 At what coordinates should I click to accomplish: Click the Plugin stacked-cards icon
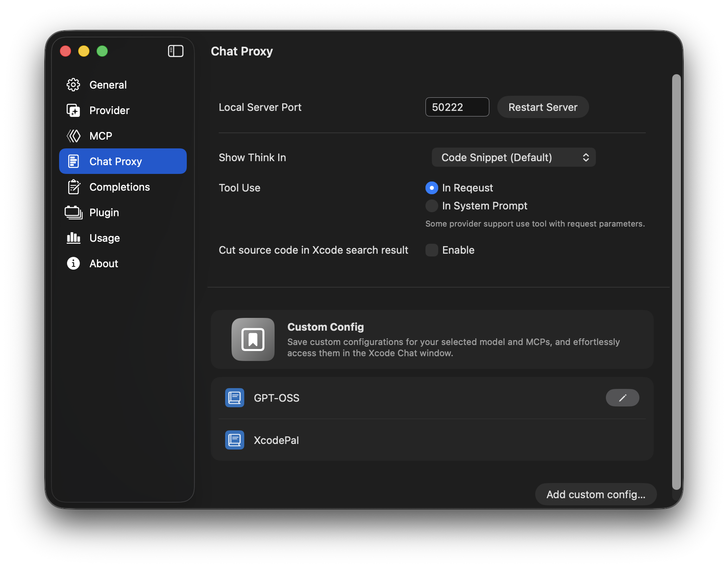[73, 212]
